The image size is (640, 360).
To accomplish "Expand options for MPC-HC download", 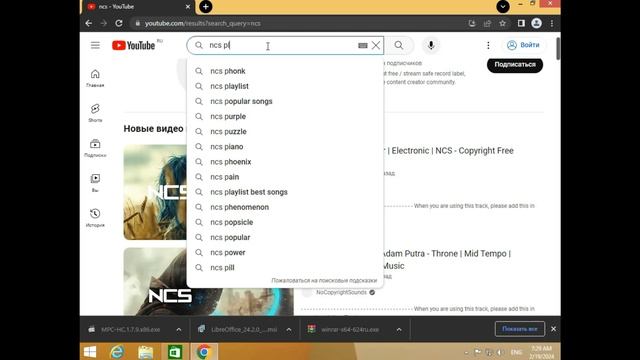I will point(179,329).
